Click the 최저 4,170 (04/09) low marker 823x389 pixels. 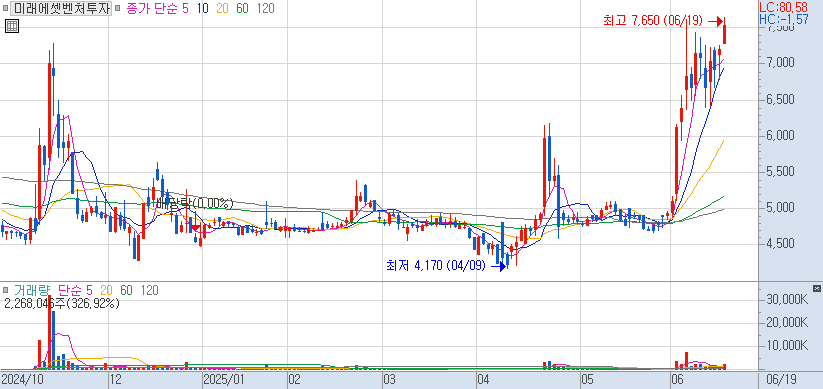tap(436, 266)
